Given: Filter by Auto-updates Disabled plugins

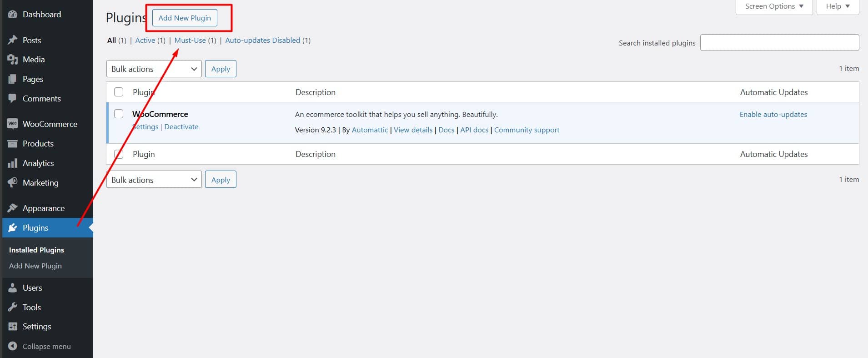Looking at the screenshot, I should [x=262, y=40].
